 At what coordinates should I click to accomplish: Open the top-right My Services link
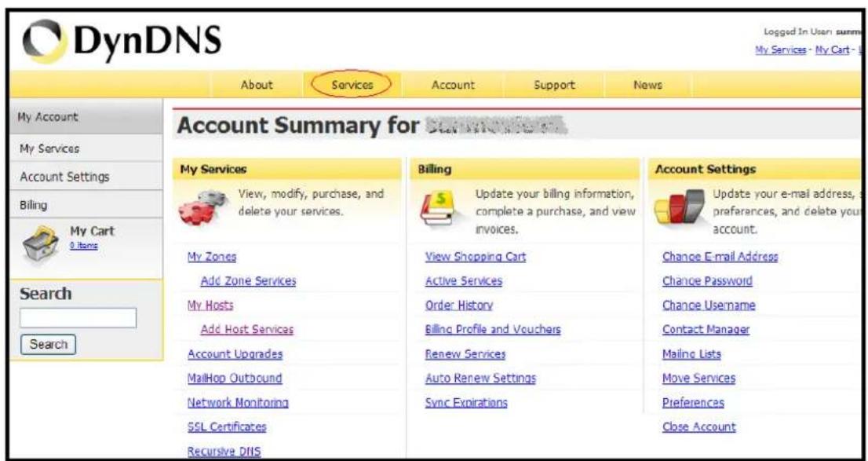point(781,49)
